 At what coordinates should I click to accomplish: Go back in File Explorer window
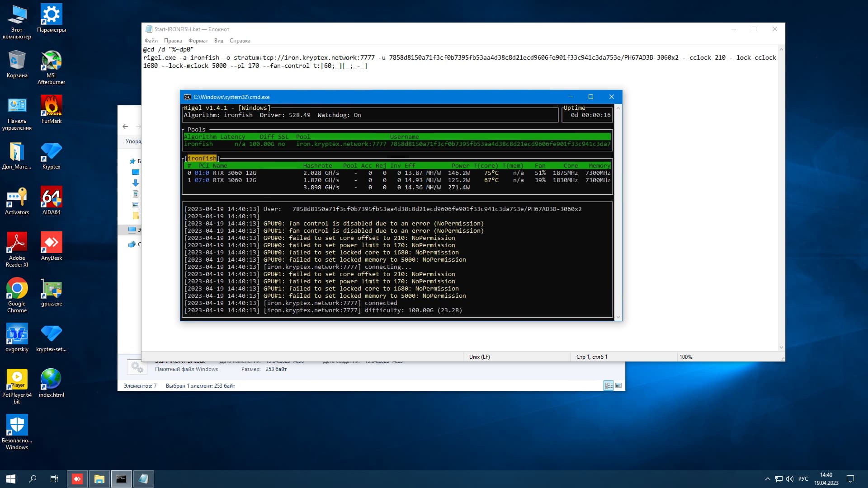125,127
